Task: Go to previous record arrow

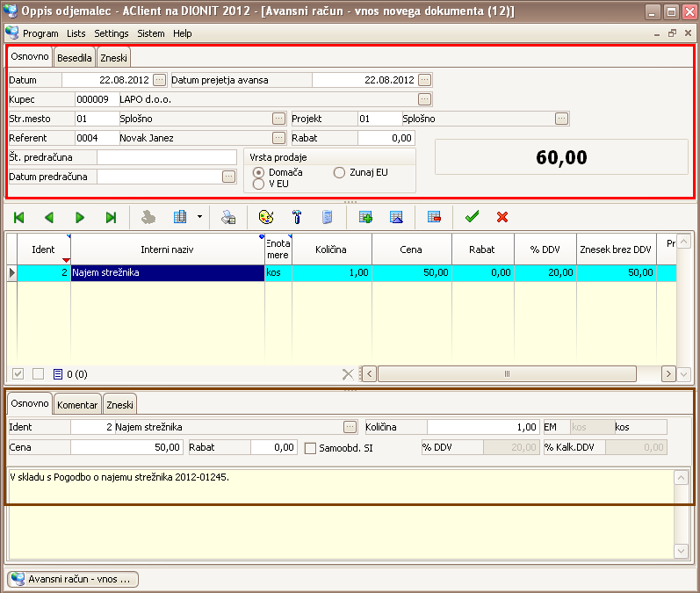Action: click(x=49, y=218)
